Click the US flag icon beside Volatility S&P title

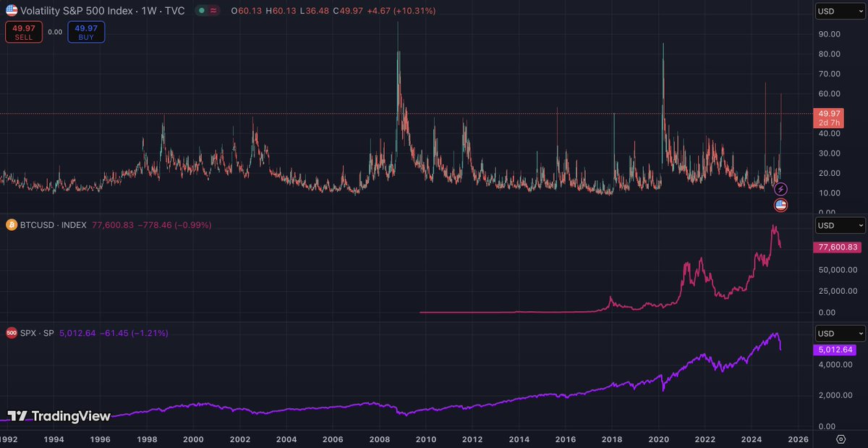click(11, 10)
